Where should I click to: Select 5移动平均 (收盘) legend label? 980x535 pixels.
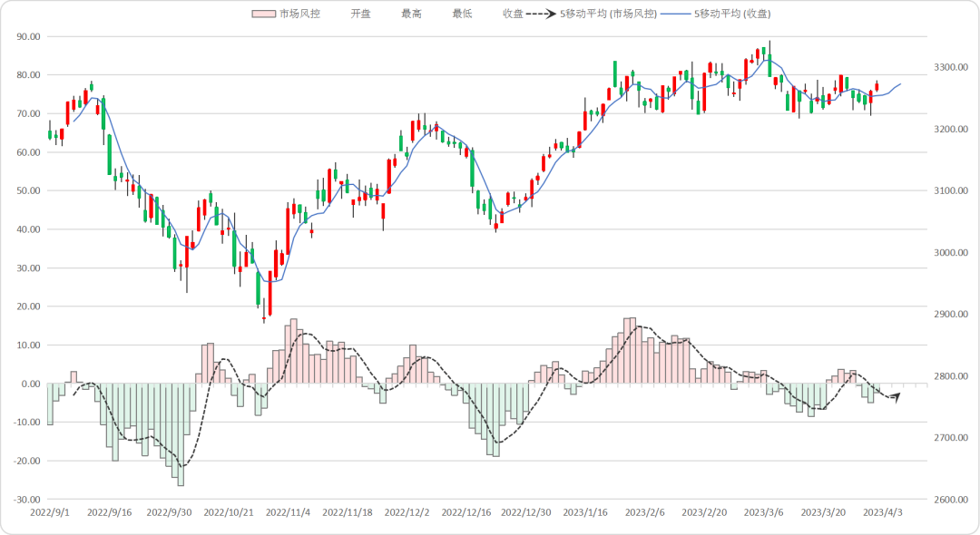pyautogui.click(x=732, y=14)
